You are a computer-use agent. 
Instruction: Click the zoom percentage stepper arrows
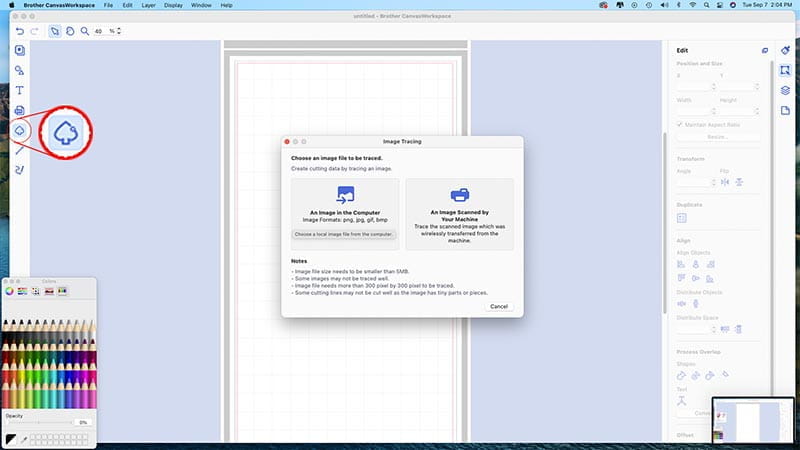119,31
